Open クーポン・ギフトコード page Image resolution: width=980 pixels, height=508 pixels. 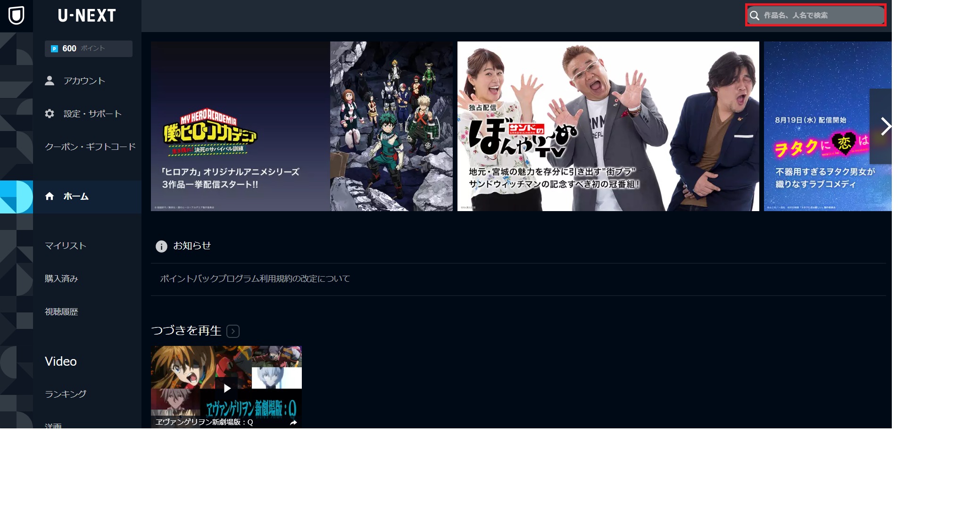90,147
